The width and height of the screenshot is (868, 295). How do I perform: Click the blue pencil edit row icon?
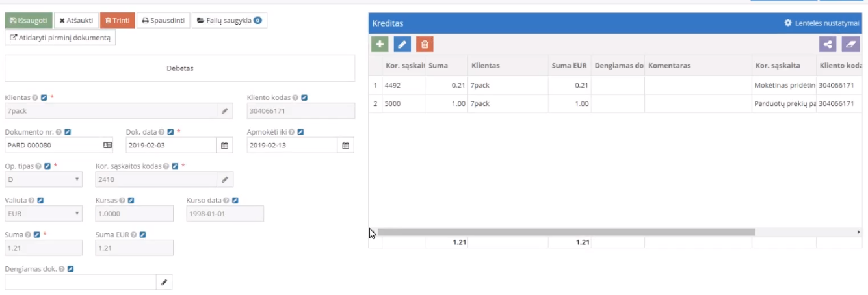(402, 44)
